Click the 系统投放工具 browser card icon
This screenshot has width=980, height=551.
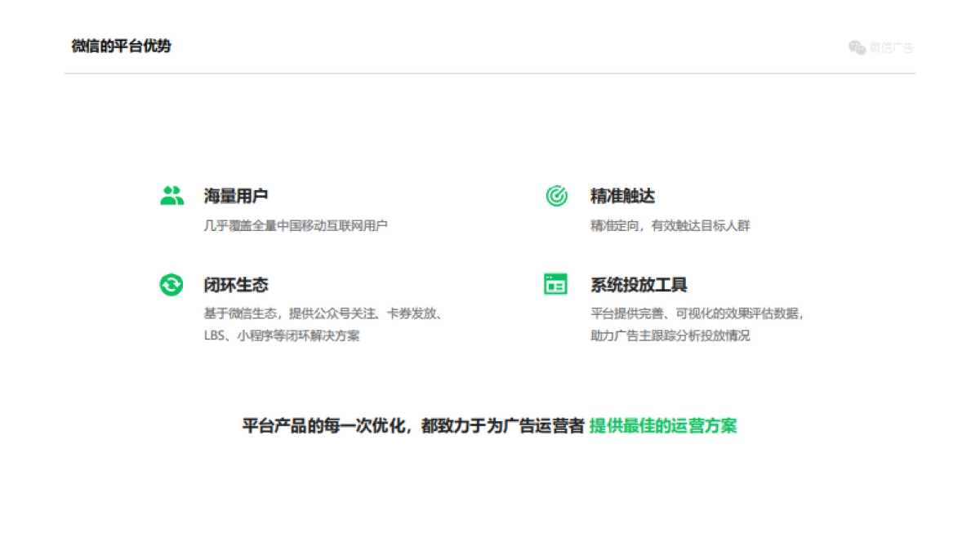click(555, 283)
